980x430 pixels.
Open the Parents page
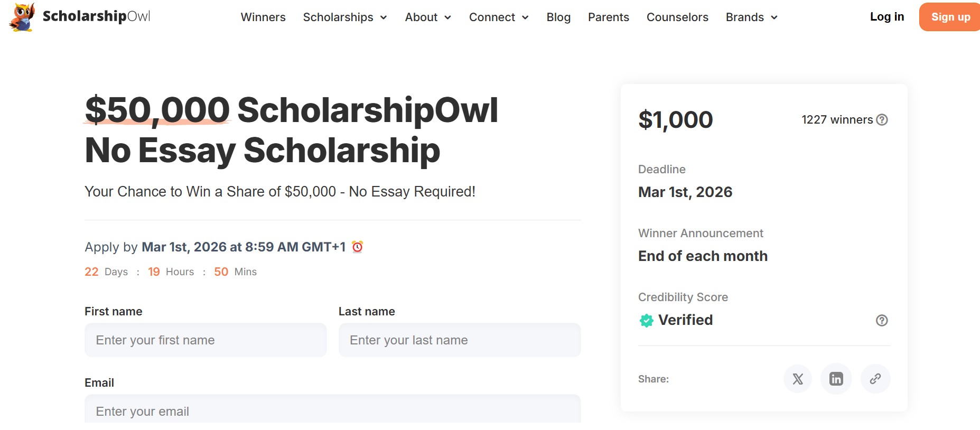608,17
